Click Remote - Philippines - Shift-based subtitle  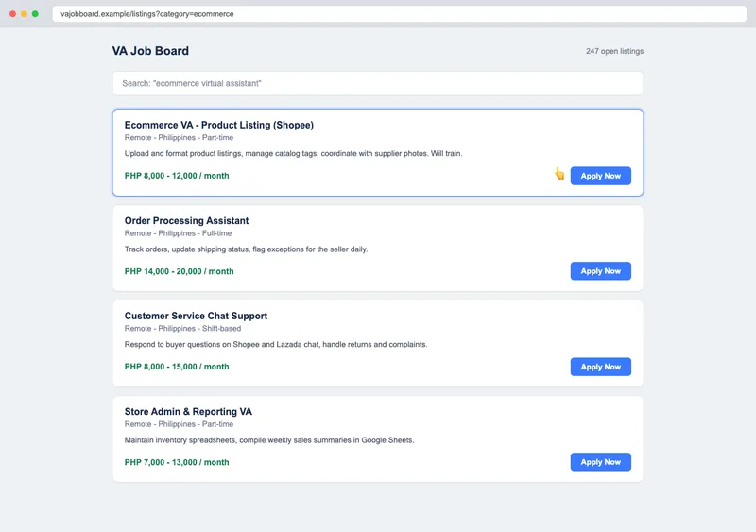(182, 329)
